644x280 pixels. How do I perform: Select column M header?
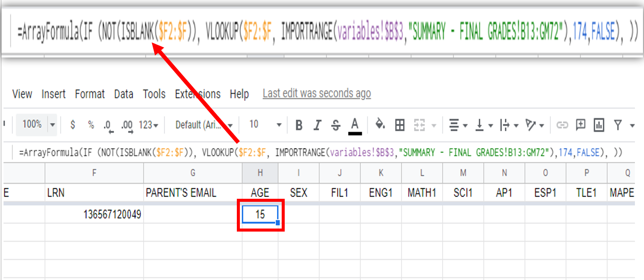point(463,173)
